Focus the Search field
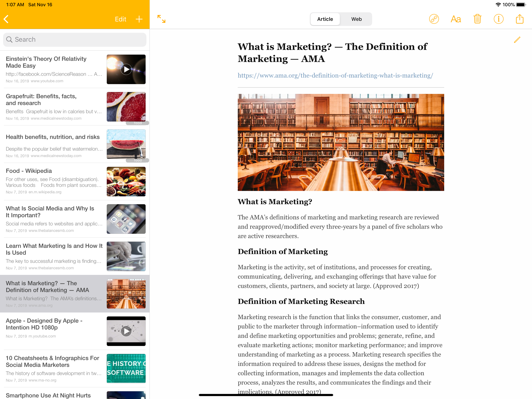Image resolution: width=532 pixels, height=399 pixels. click(75, 40)
